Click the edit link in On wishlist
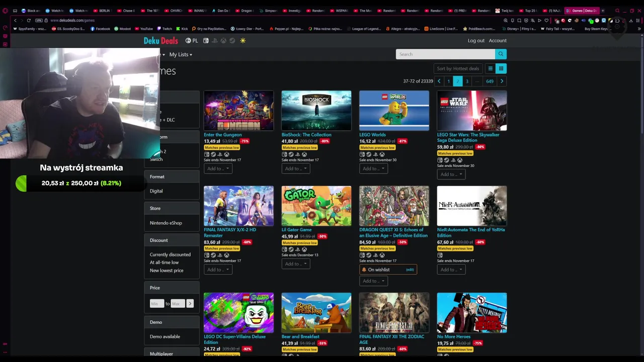 point(410,270)
